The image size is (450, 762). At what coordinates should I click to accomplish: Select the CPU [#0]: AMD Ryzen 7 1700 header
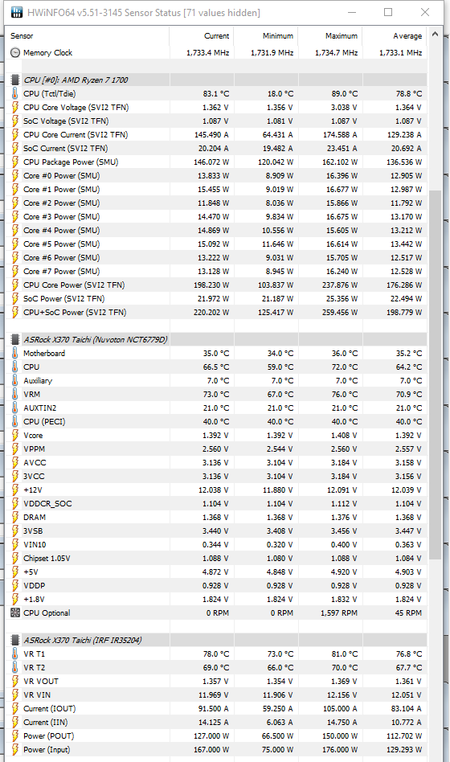(76, 80)
